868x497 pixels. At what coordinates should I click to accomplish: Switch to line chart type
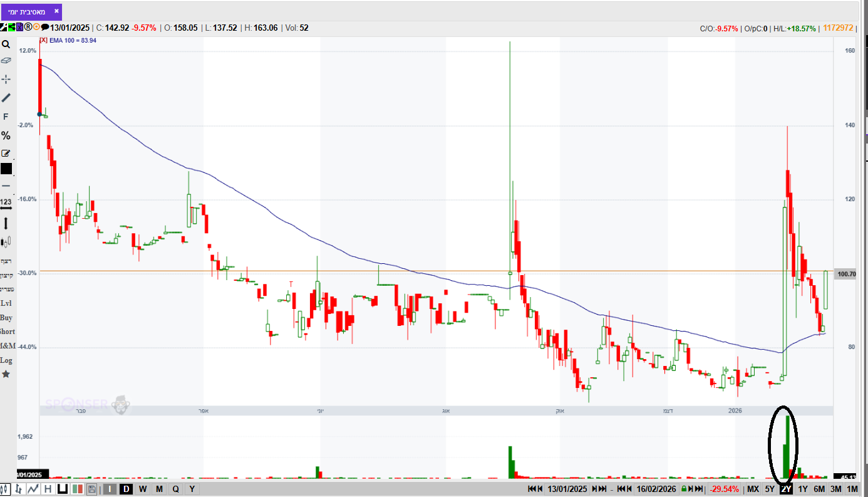(x=33, y=489)
